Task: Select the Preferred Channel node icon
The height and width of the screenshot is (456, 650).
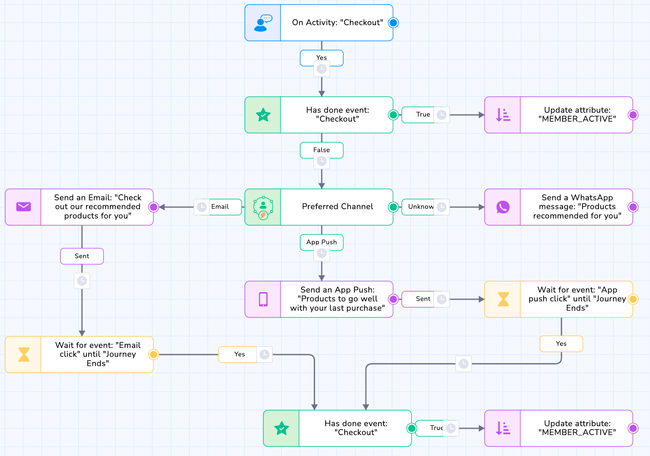Action: 263,207
